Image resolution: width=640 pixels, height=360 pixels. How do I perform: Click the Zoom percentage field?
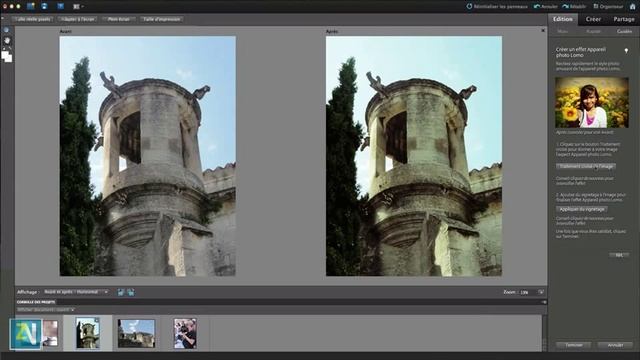528,292
